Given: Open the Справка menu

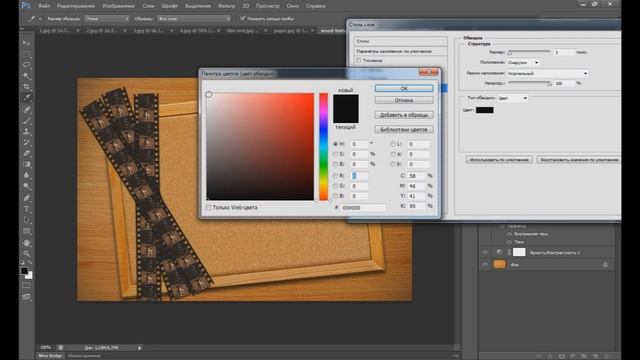Looking at the screenshot, I should click(x=316, y=6).
